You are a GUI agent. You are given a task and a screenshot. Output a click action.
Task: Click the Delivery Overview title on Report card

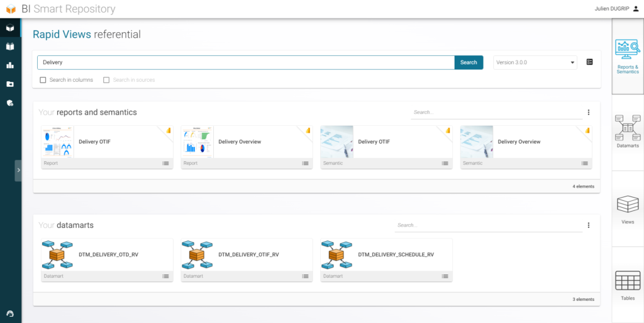pos(240,142)
